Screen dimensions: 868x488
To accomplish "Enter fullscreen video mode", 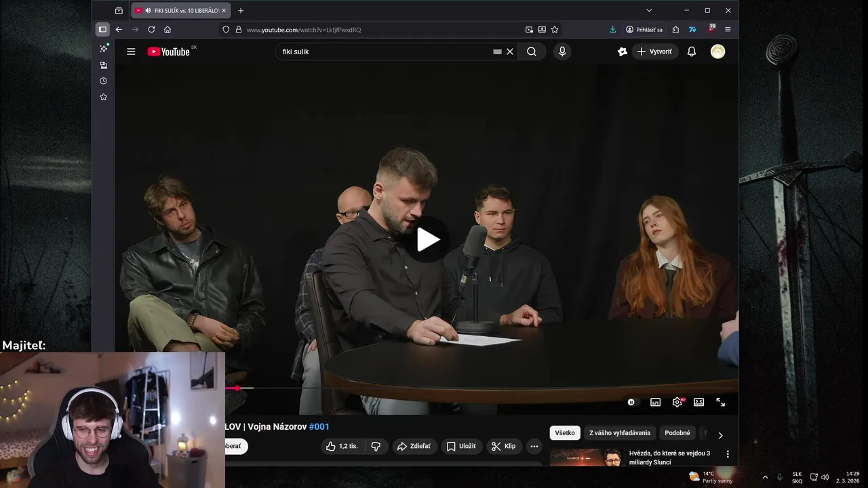I will tap(720, 402).
